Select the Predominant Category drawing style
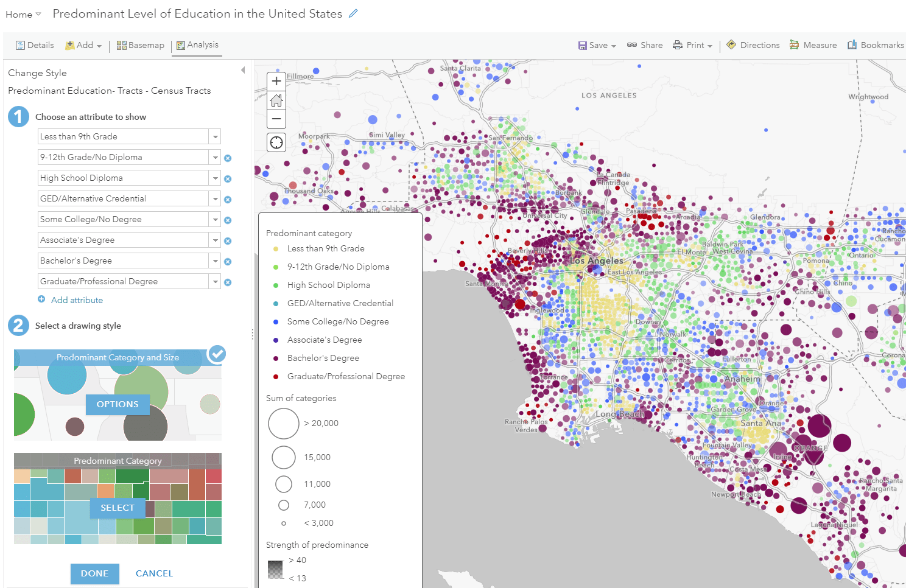The width and height of the screenshot is (906, 588). (118, 508)
